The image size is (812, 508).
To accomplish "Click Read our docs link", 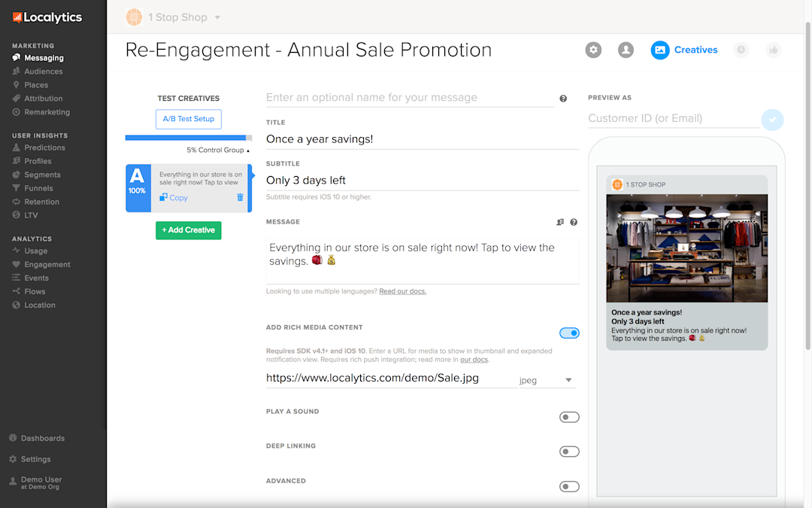I will click(402, 291).
